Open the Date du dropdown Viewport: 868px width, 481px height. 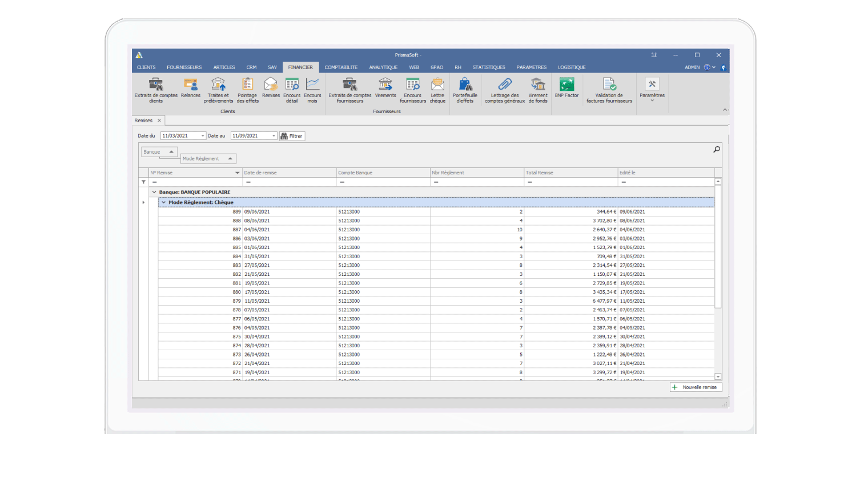[x=203, y=136]
